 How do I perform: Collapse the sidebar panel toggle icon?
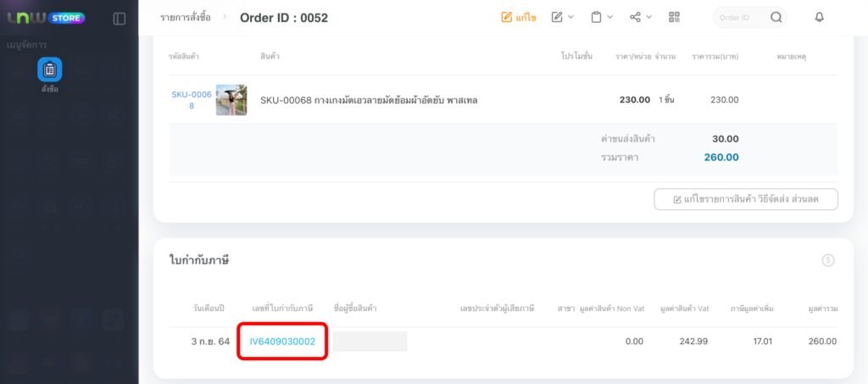[119, 19]
